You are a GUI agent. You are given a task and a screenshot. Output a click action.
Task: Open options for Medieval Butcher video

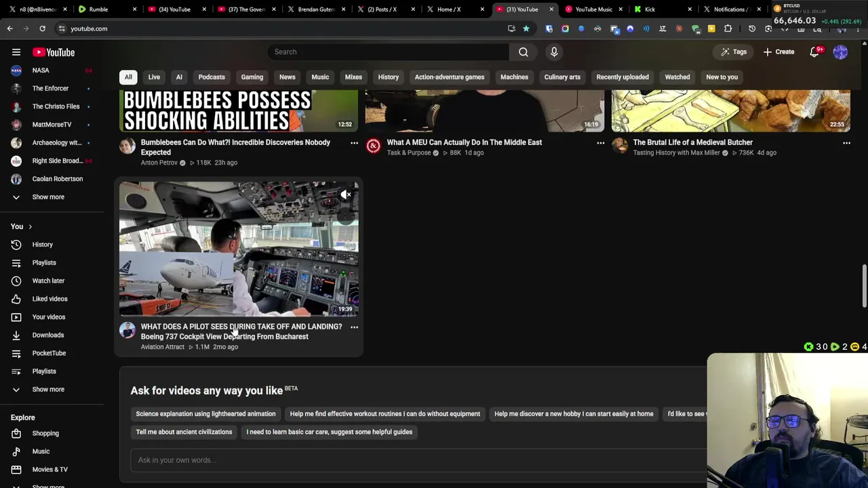coord(846,143)
